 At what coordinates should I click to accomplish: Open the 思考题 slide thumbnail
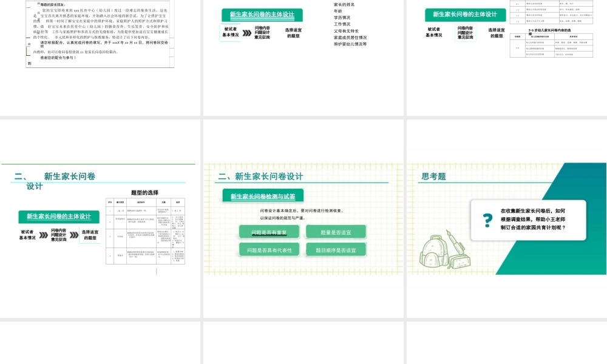pyautogui.click(x=507, y=218)
